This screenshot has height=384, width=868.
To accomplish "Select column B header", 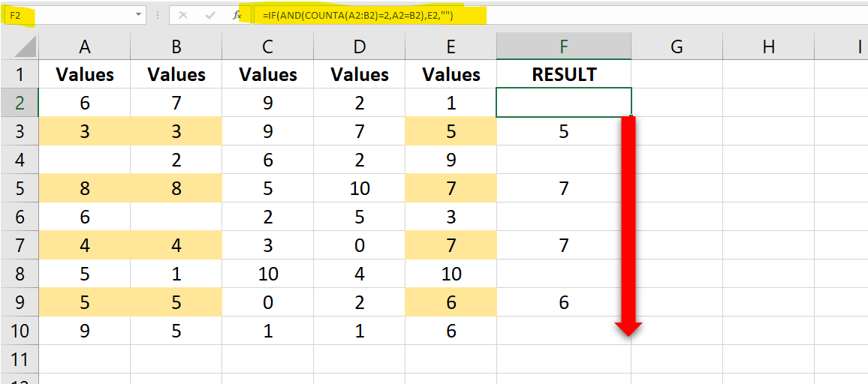I will coord(176,46).
